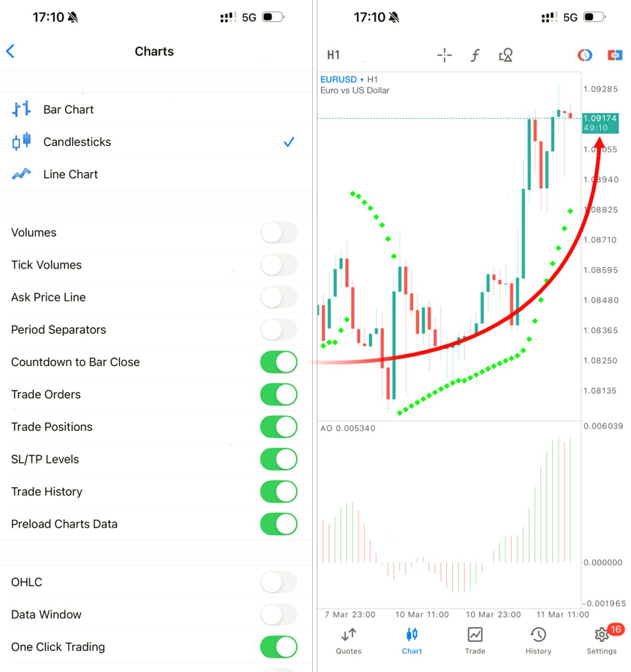Screen dimensions: 631x672
Task: Tap the red-blue circular chart icon
Action: 585,55
